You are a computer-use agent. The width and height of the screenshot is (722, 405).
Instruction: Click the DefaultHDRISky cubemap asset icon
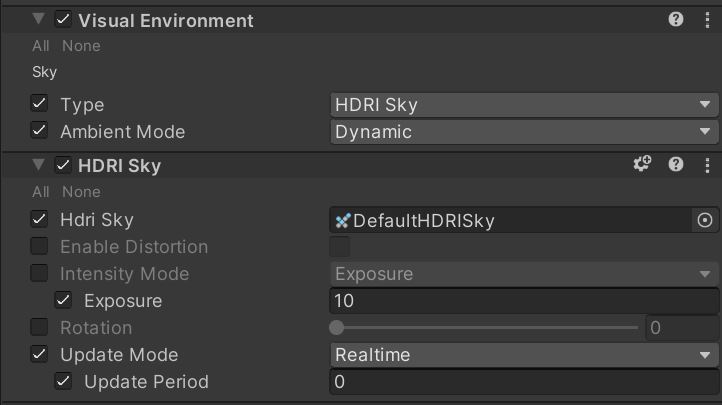tap(343, 220)
